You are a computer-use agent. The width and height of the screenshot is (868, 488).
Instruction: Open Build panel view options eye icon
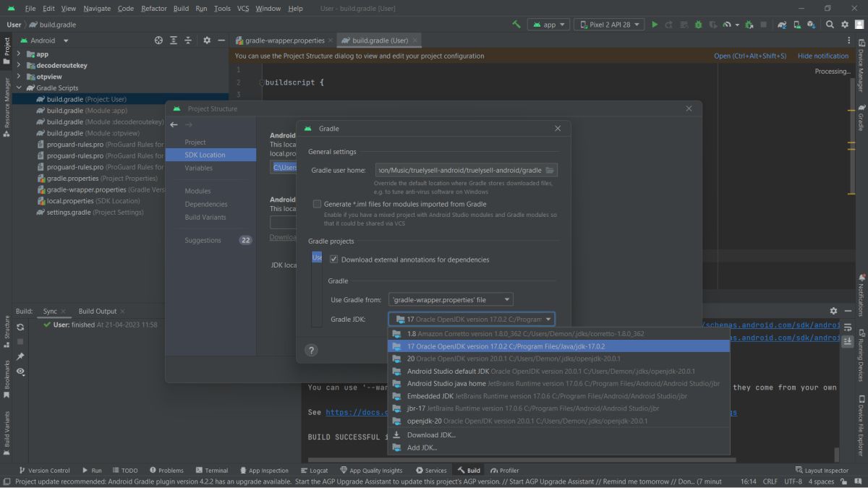click(20, 372)
